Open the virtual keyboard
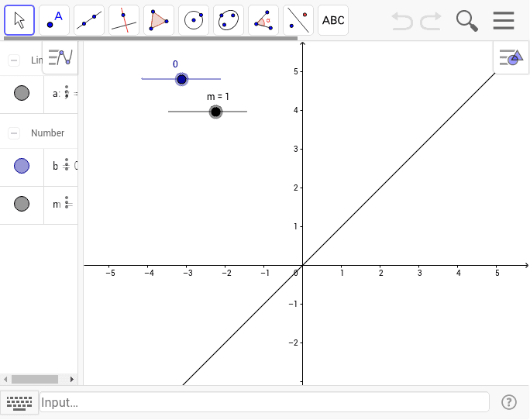The height and width of the screenshot is (420, 530). coord(19,402)
